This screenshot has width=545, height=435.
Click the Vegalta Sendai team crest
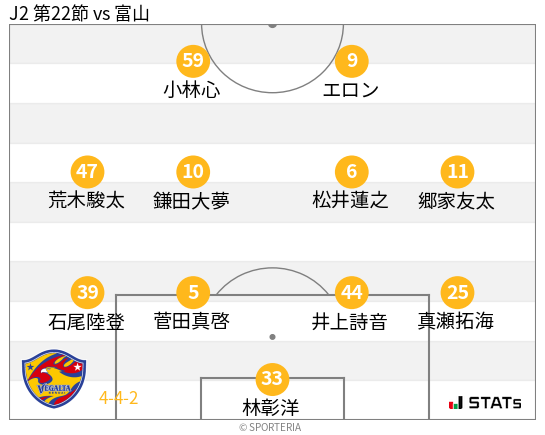click(x=54, y=378)
